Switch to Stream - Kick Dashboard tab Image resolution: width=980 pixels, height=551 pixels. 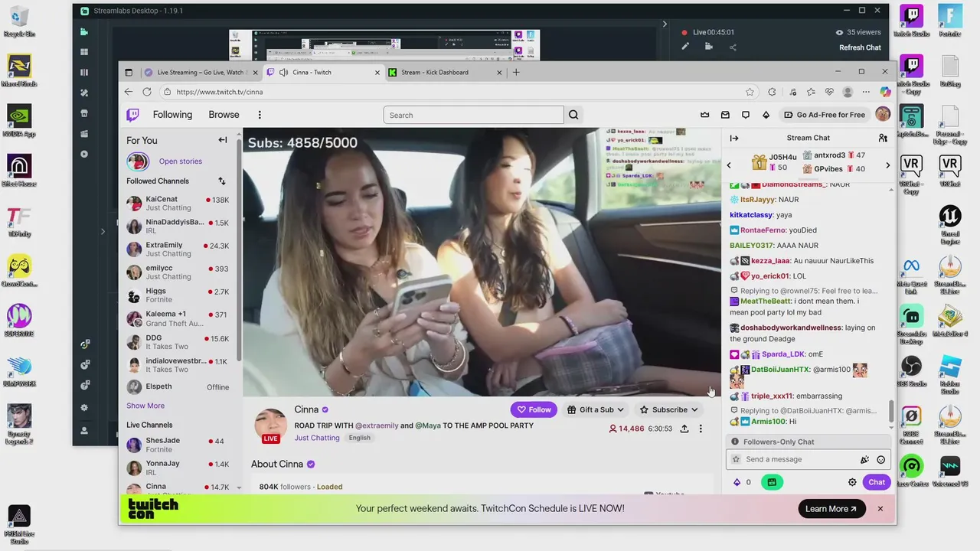pos(445,72)
